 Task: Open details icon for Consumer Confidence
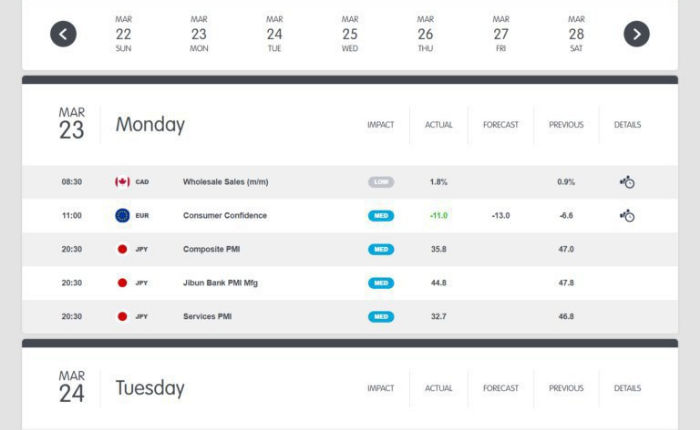(627, 215)
